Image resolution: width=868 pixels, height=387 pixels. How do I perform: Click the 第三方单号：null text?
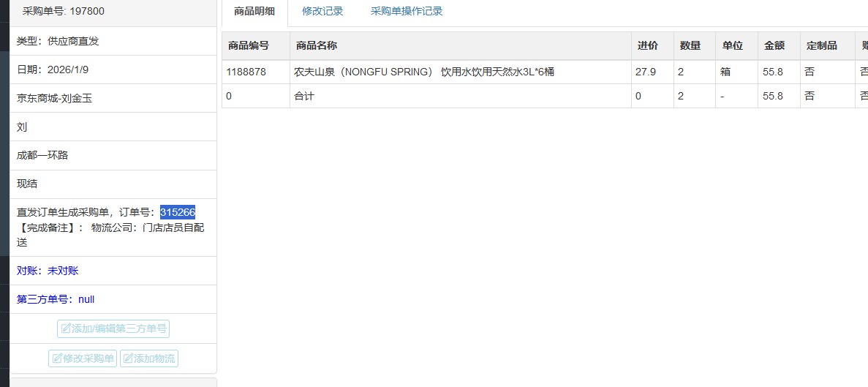coord(56,299)
